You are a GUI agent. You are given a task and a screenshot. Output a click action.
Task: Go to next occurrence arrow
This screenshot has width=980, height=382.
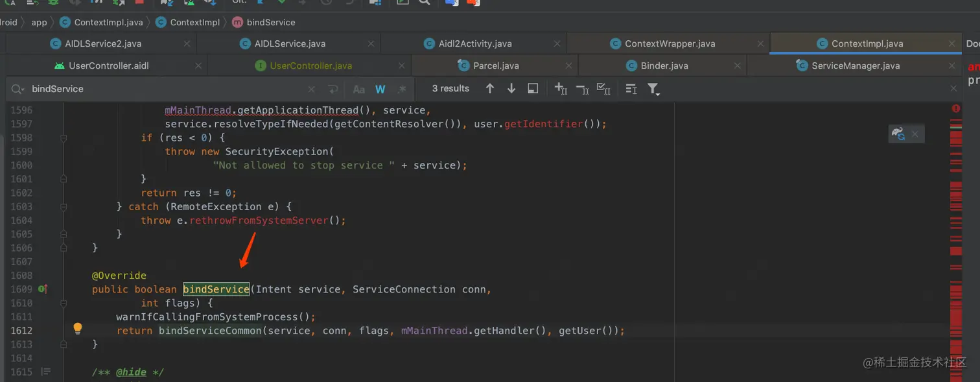point(511,89)
